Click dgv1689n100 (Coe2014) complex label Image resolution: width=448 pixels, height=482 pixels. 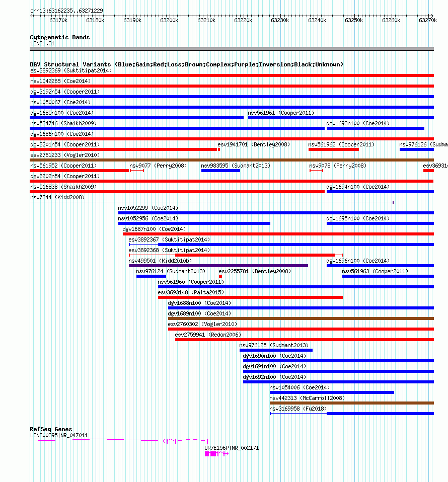[x=199, y=313]
